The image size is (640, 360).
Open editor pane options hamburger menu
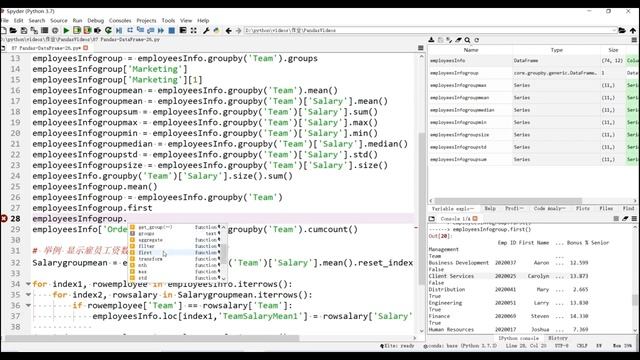coord(421,48)
